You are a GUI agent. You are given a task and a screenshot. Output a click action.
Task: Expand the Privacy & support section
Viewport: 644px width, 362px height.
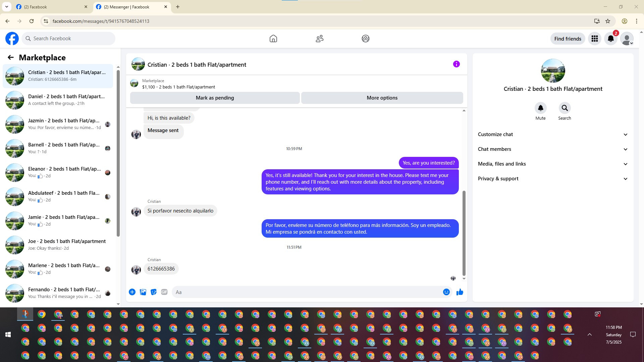[x=552, y=179]
